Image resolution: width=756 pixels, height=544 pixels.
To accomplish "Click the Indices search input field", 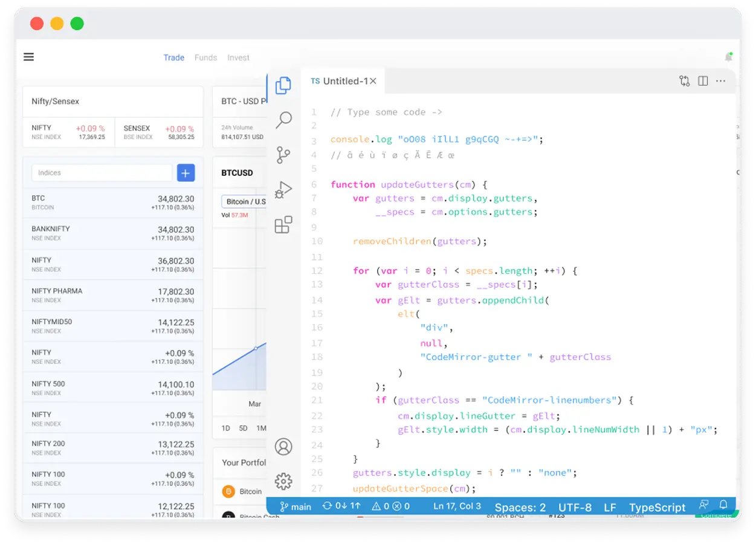I will click(102, 173).
